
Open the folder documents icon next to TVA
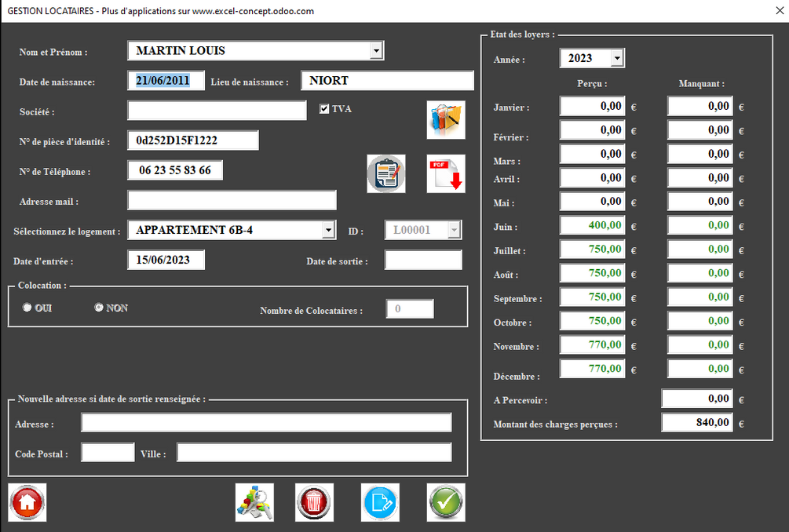coord(446,120)
